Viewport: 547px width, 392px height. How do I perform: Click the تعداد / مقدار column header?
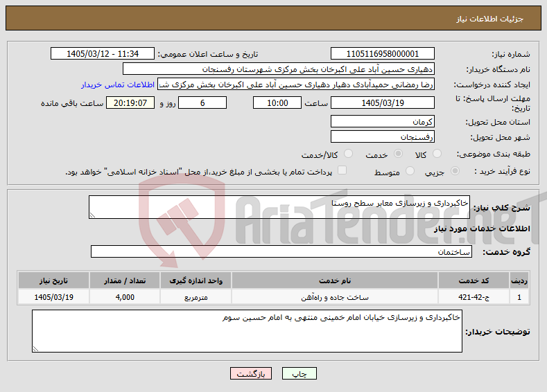[x=125, y=280]
